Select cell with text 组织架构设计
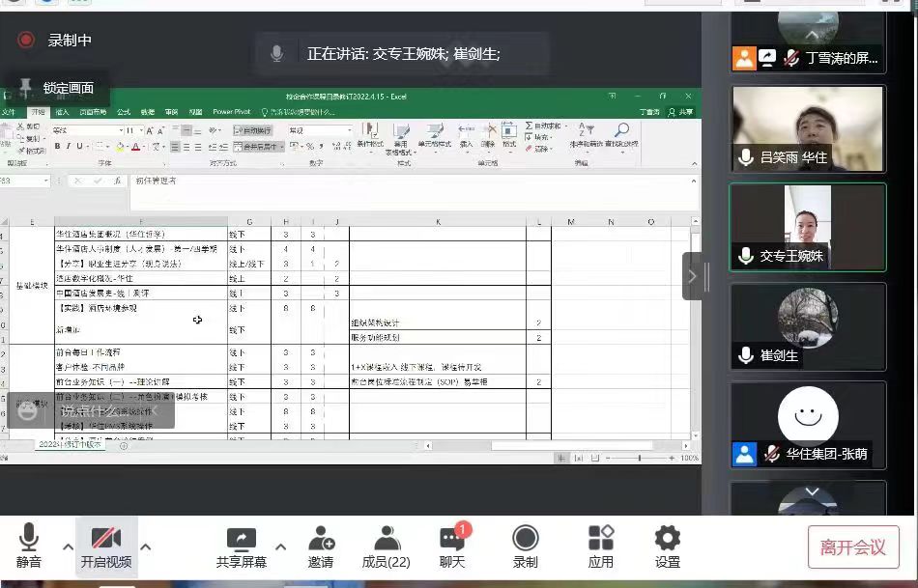Screen dimensions: 918x588 point(438,322)
